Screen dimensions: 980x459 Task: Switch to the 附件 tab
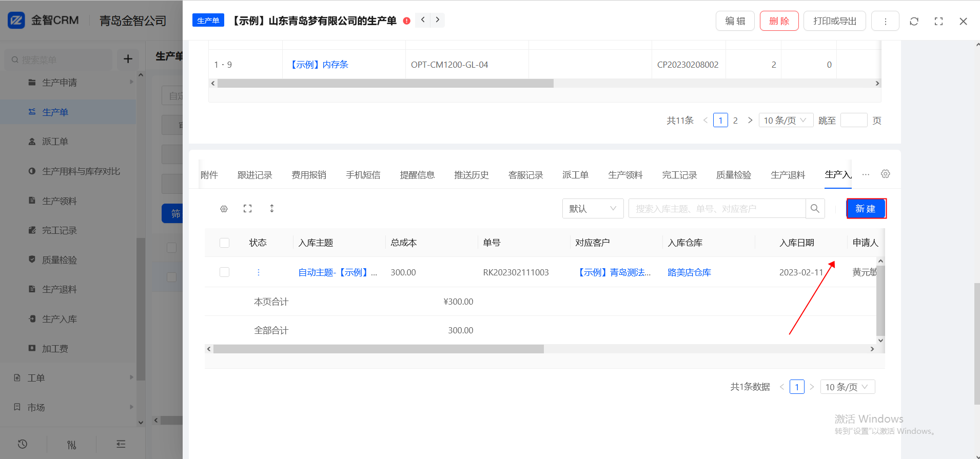pyautogui.click(x=209, y=175)
